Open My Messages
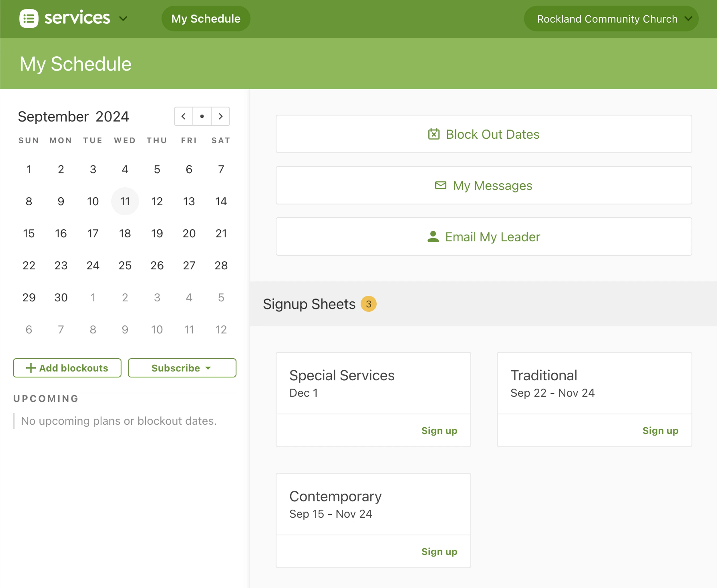The width and height of the screenshot is (717, 588). pyautogui.click(x=484, y=185)
